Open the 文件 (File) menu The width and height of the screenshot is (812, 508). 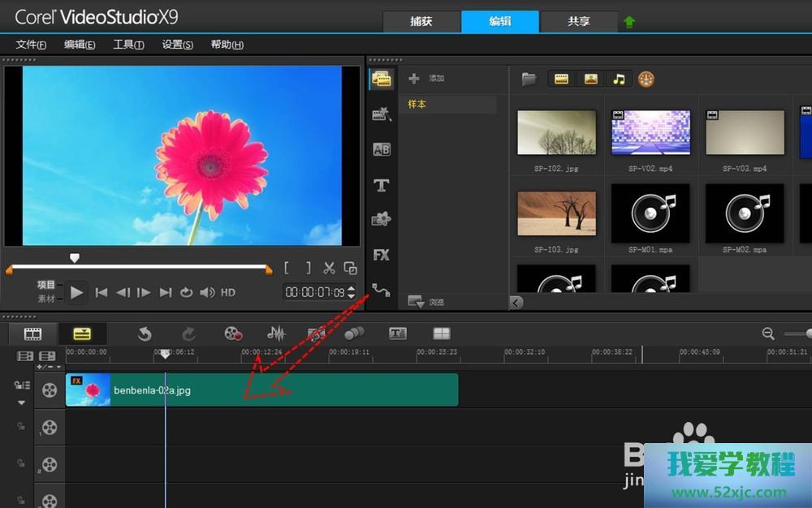(31, 45)
